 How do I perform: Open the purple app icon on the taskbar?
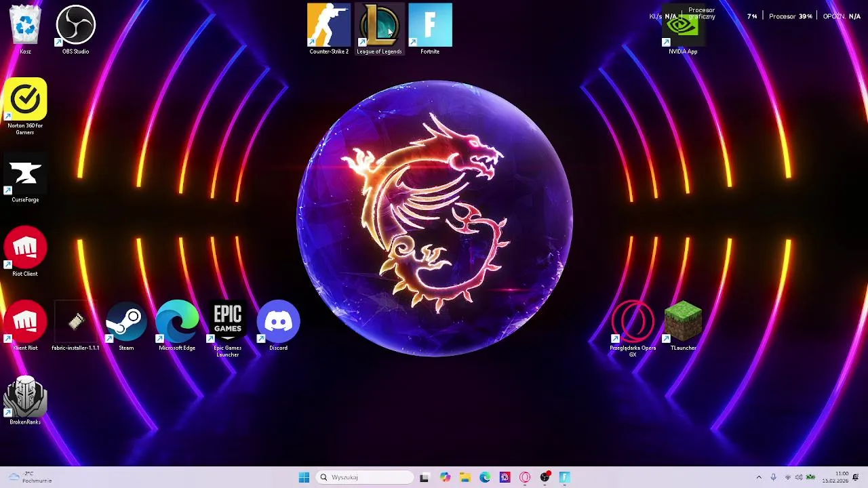505,477
